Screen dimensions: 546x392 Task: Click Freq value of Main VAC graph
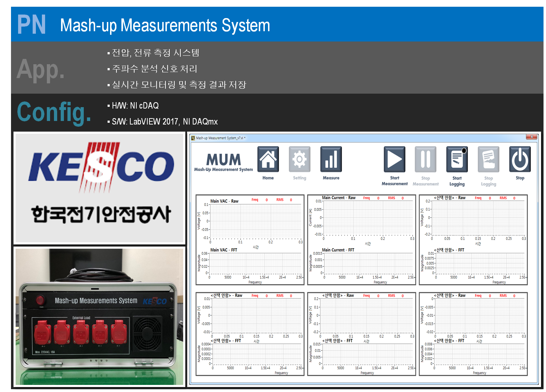pos(267,200)
